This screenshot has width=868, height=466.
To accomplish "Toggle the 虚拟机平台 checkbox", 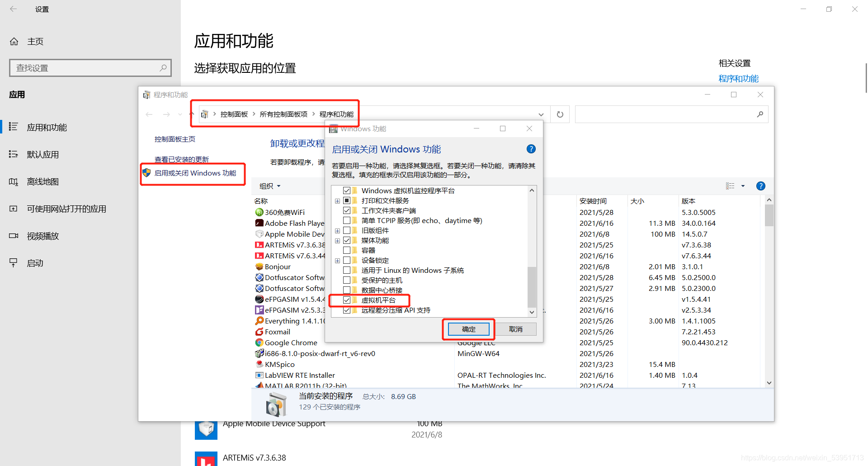I will pos(347,300).
